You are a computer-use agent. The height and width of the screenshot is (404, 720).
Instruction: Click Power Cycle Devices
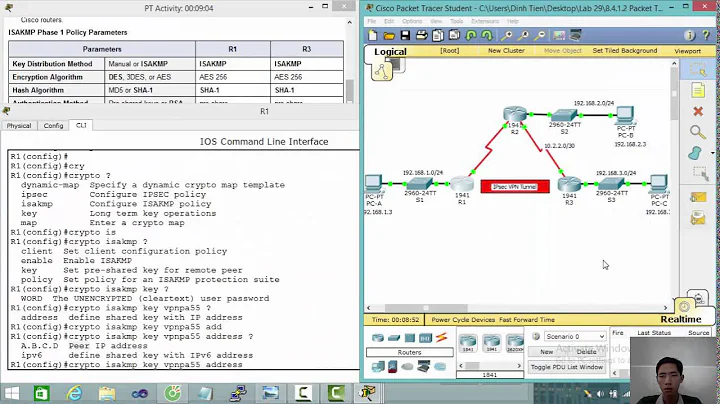pyautogui.click(x=463, y=320)
